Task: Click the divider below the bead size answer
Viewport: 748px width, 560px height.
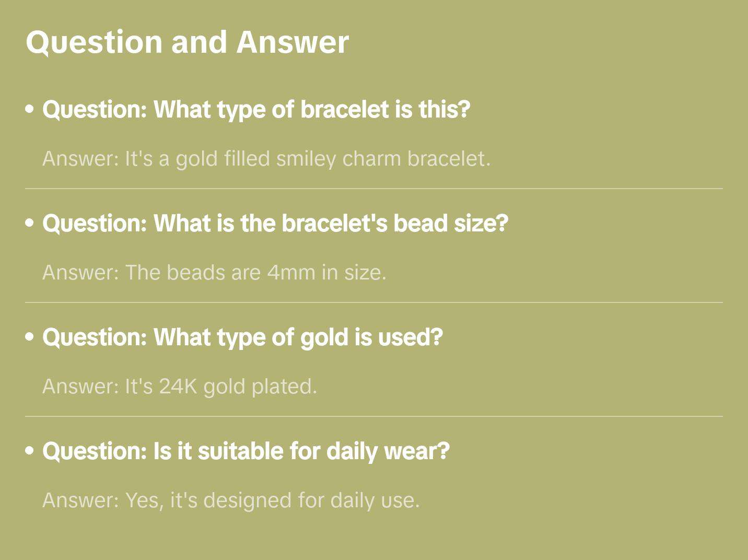Action: click(374, 302)
